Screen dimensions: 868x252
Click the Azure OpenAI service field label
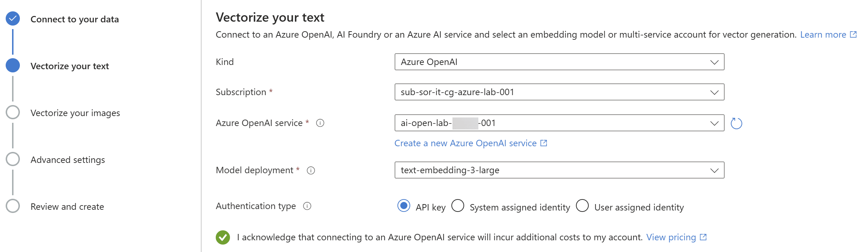[x=259, y=123]
